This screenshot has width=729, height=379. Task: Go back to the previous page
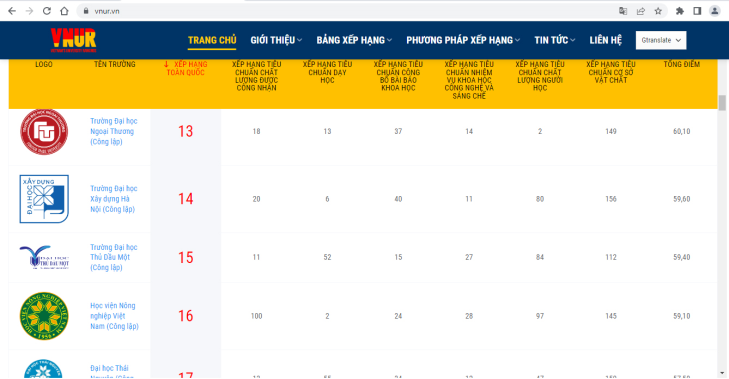[12, 11]
